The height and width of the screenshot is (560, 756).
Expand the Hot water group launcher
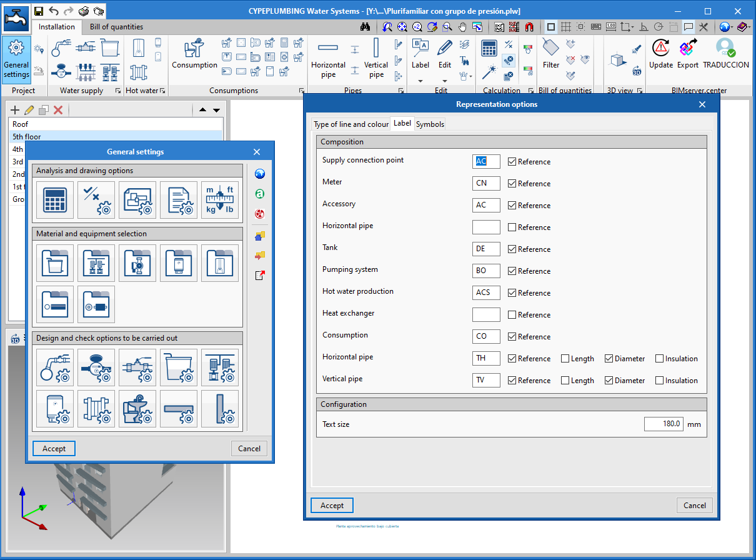click(163, 91)
